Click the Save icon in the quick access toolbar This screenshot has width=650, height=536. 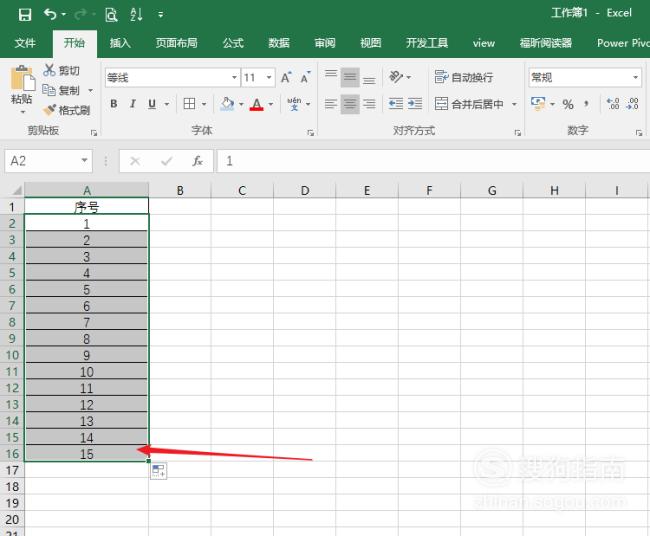coord(25,15)
